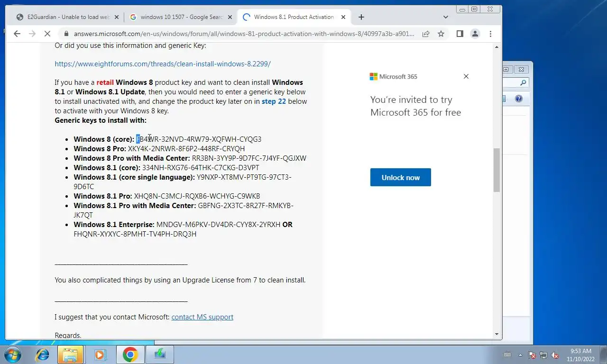Screen dimensions: 607x364
Task: Open Action Center flag icon
Action: tap(532, 355)
